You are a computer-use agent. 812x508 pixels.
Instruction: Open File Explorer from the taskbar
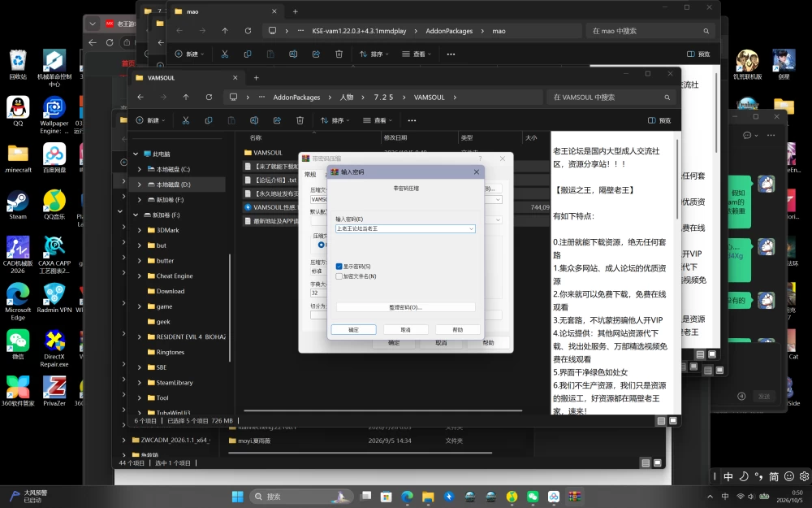[428, 497]
